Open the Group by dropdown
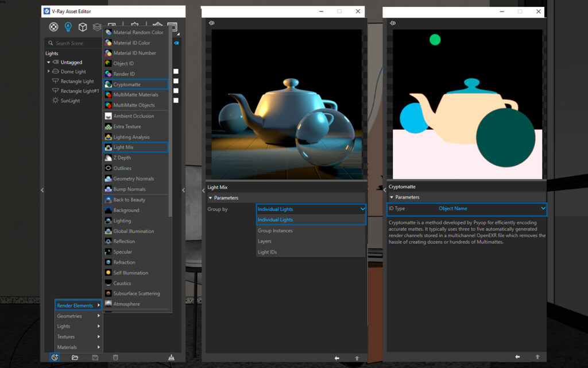The width and height of the screenshot is (588, 368). (311, 209)
